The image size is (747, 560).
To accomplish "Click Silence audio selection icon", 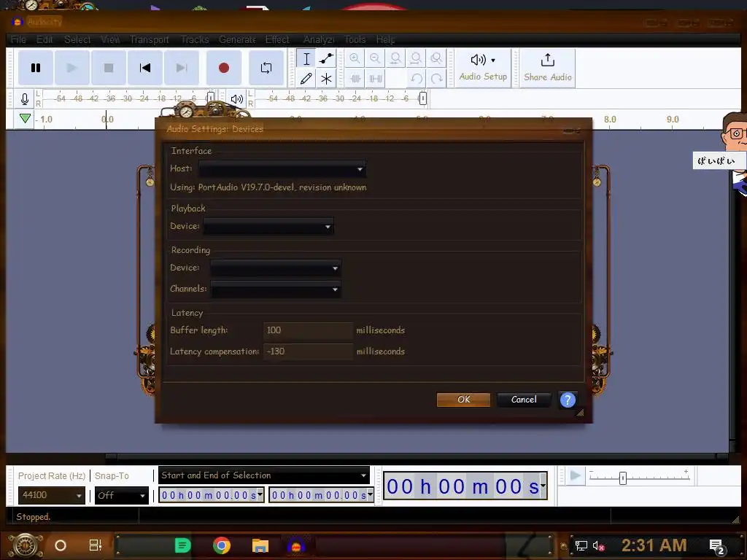I will (x=376, y=79).
